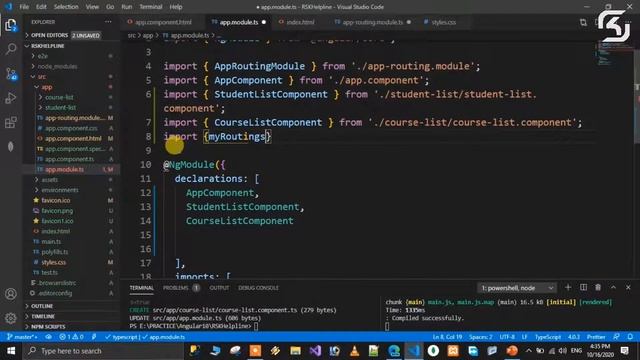Open notifications bell in status bar

(630, 337)
